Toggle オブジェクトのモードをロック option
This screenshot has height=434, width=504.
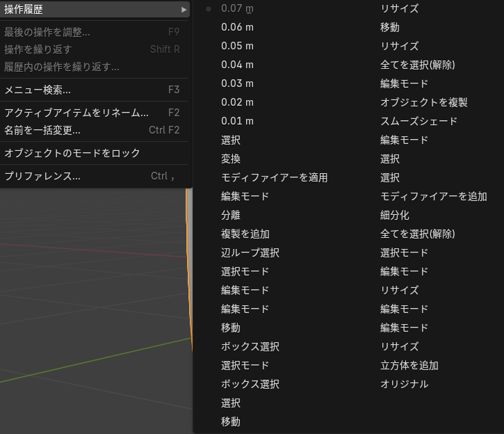pyautogui.click(x=72, y=153)
